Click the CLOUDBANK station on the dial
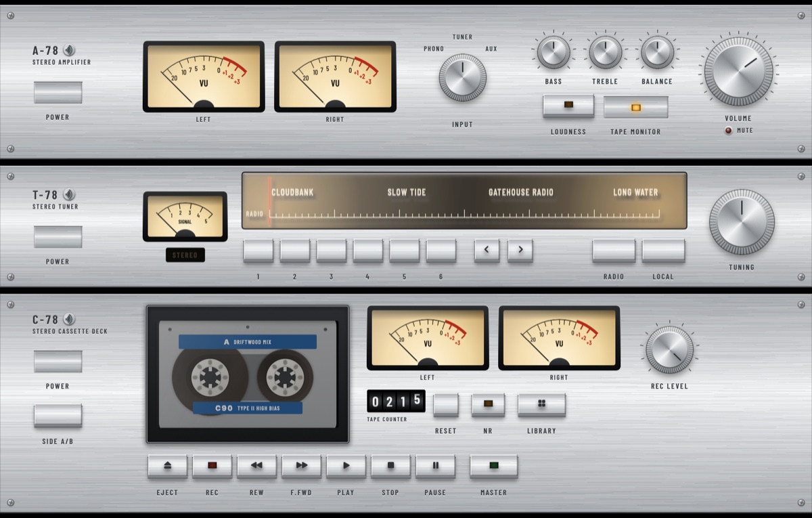This screenshot has height=518, width=812. (x=292, y=192)
